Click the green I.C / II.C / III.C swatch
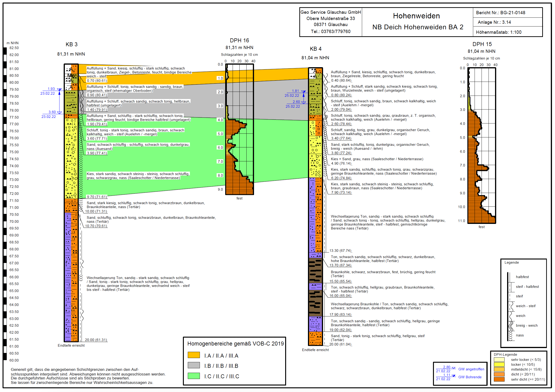 click(194, 376)
